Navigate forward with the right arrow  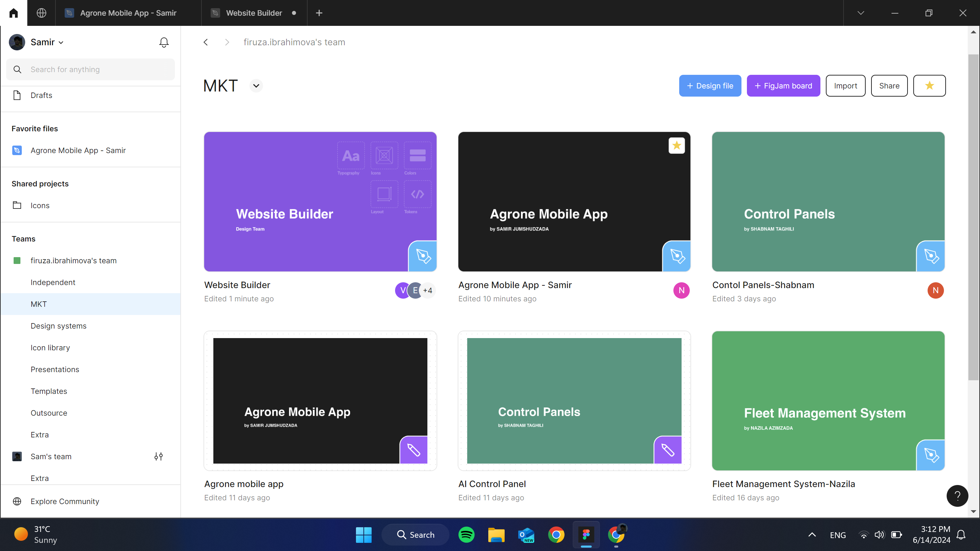point(227,42)
